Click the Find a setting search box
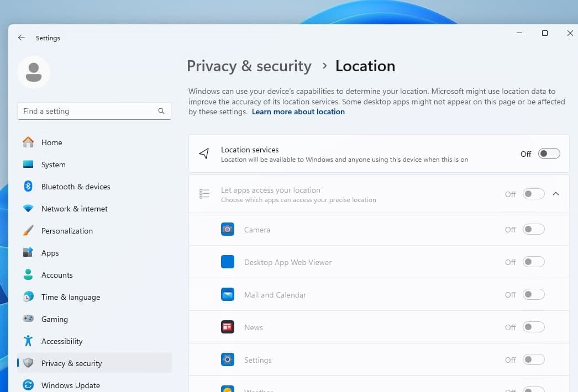This screenshot has height=392, width=578. 88,111
